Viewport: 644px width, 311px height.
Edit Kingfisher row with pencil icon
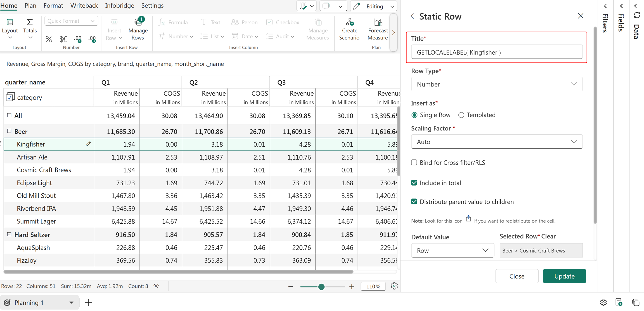[88, 144]
